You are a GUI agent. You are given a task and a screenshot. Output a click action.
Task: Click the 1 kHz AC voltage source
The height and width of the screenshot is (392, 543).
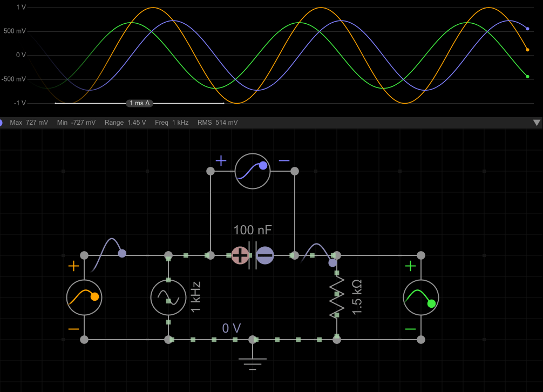coord(168,297)
